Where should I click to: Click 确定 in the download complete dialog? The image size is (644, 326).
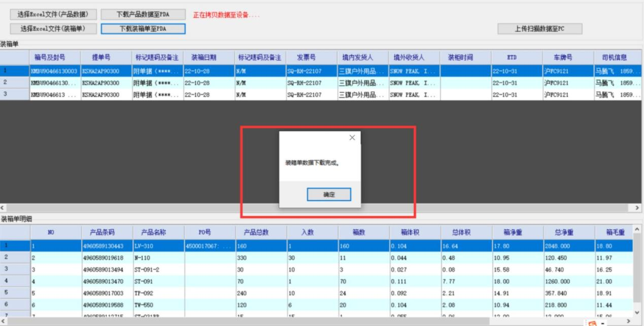click(329, 195)
